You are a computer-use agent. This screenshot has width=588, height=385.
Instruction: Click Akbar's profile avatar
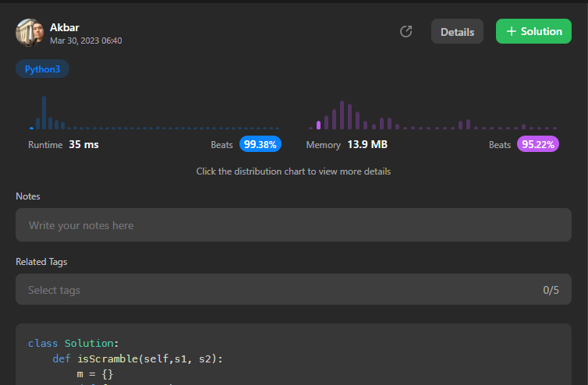(x=30, y=32)
